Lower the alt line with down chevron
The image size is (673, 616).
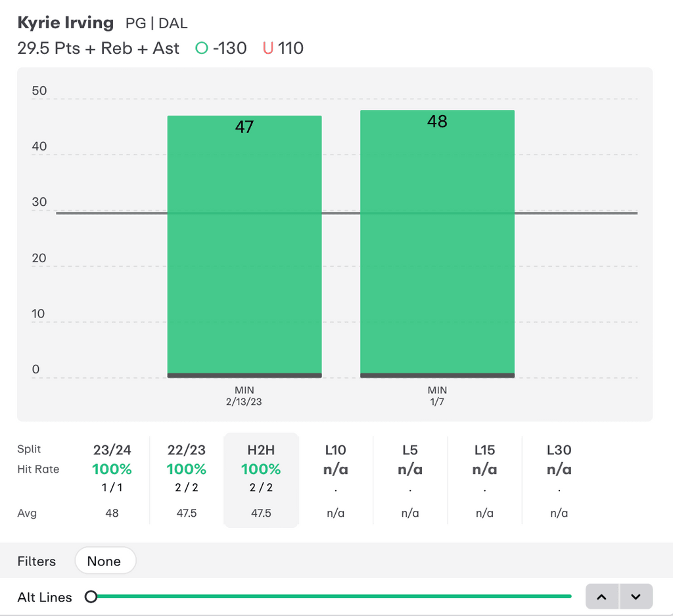636,596
